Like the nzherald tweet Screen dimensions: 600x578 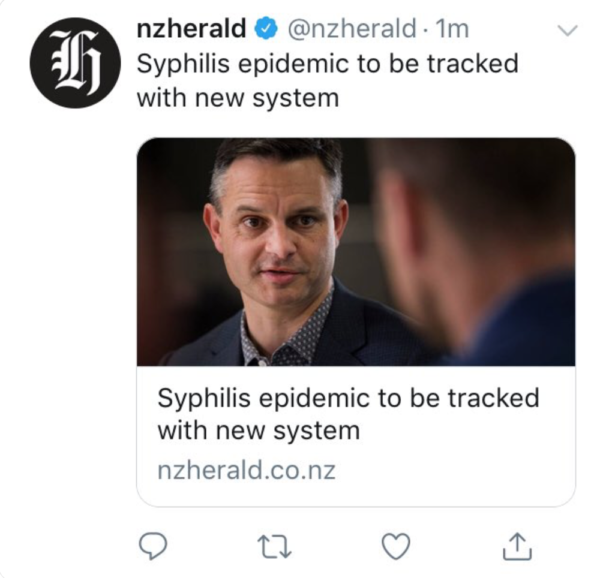coord(396,545)
